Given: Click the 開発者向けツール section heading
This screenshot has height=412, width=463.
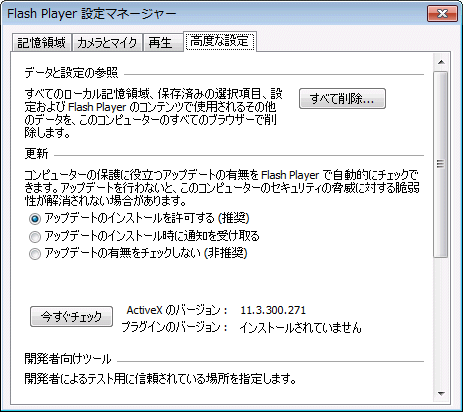Looking at the screenshot, I should point(68,359).
